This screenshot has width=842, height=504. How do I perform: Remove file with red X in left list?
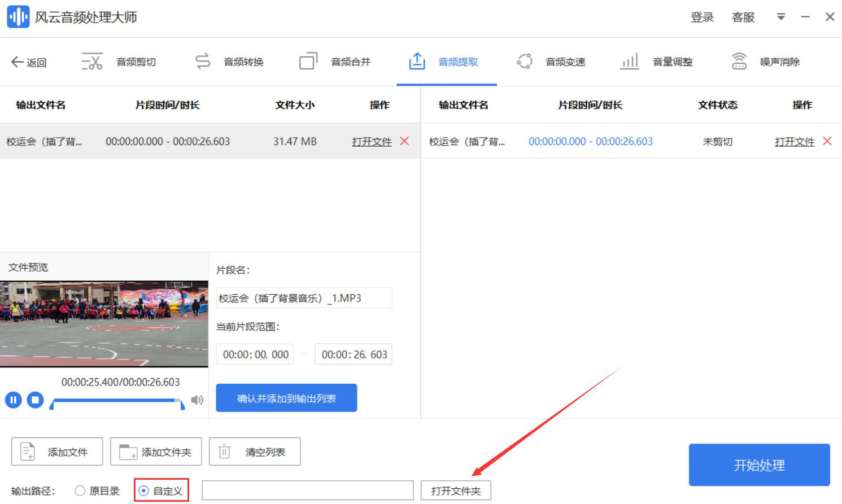click(404, 141)
